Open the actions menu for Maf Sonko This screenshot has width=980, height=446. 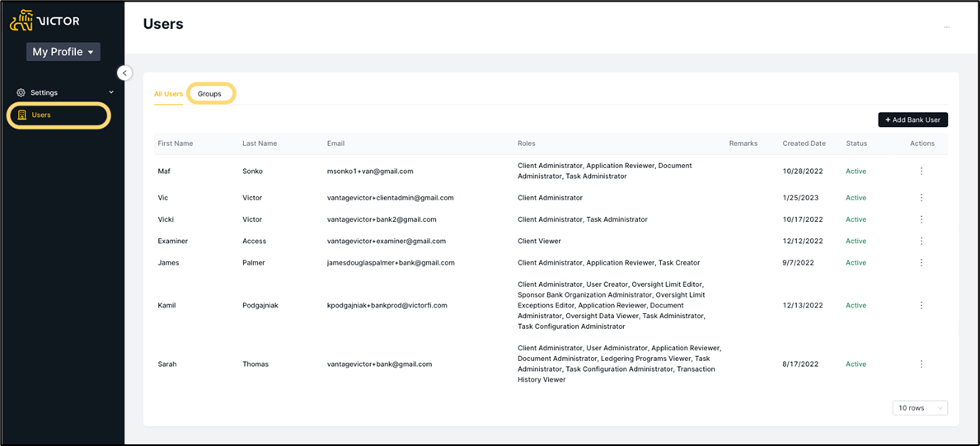(921, 171)
